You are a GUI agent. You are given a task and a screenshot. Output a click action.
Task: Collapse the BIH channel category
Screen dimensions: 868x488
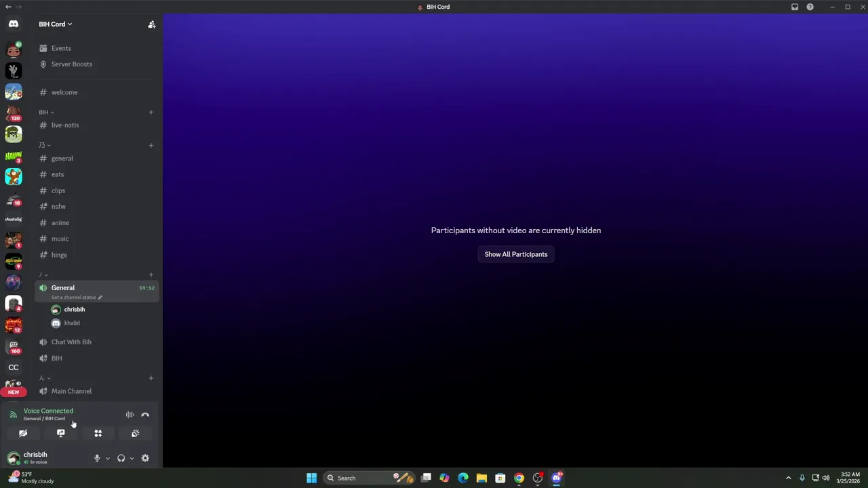click(x=46, y=112)
